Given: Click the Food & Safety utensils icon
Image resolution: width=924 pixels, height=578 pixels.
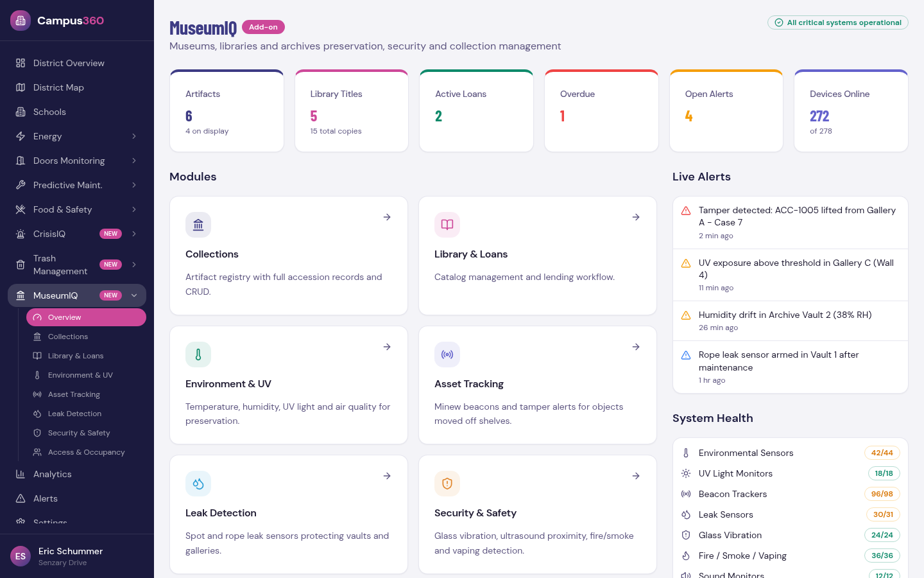Looking at the screenshot, I should point(21,209).
